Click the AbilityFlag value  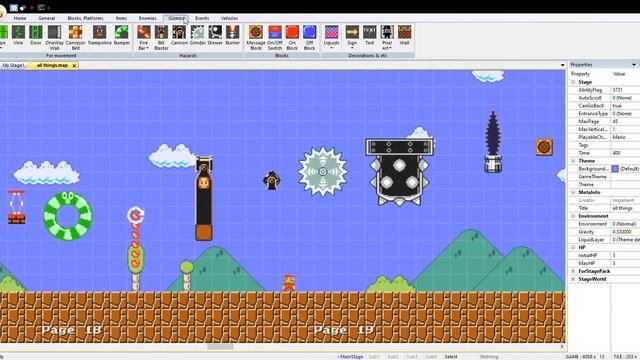click(625, 90)
